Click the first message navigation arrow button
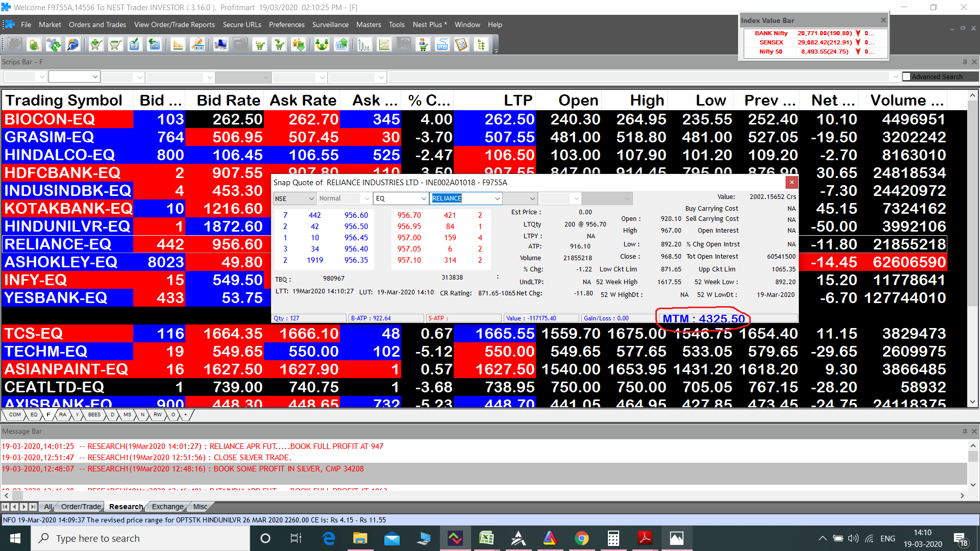This screenshot has height=551, width=980. click(x=5, y=507)
